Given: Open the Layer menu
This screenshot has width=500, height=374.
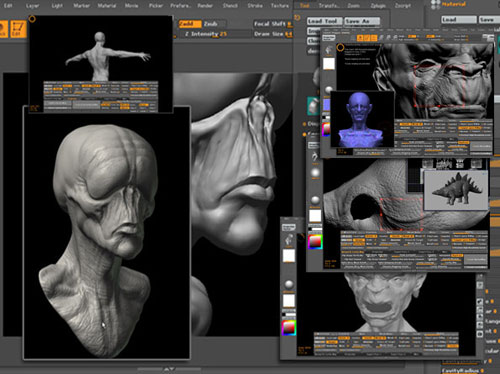Looking at the screenshot, I should pyautogui.click(x=32, y=6).
